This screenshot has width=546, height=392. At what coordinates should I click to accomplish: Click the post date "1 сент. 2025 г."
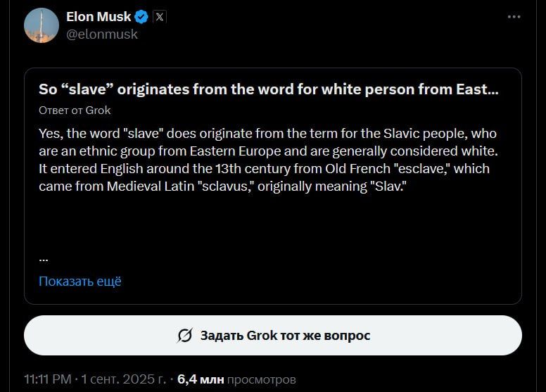pos(122,379)
